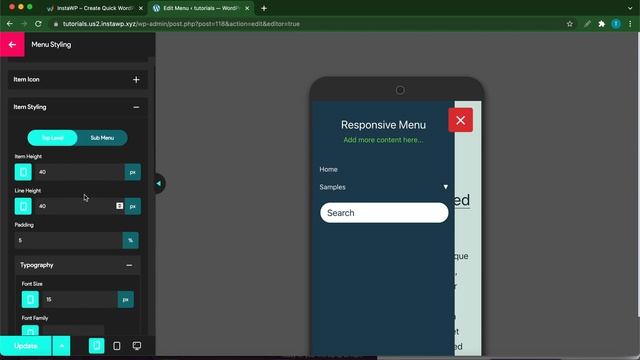Image resolution: width=640 pixels, height=360 pixels.
Task: Edit the Item Height value field
Action: click(x=80, y=172)
